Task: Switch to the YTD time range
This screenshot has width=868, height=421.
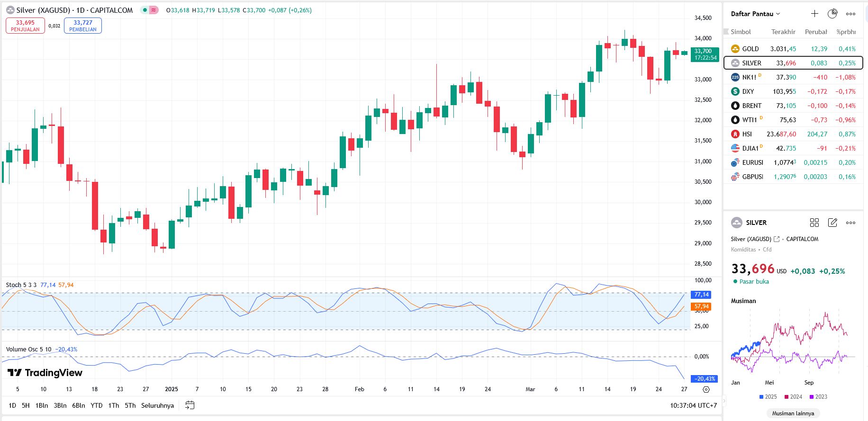Action: 97,405
